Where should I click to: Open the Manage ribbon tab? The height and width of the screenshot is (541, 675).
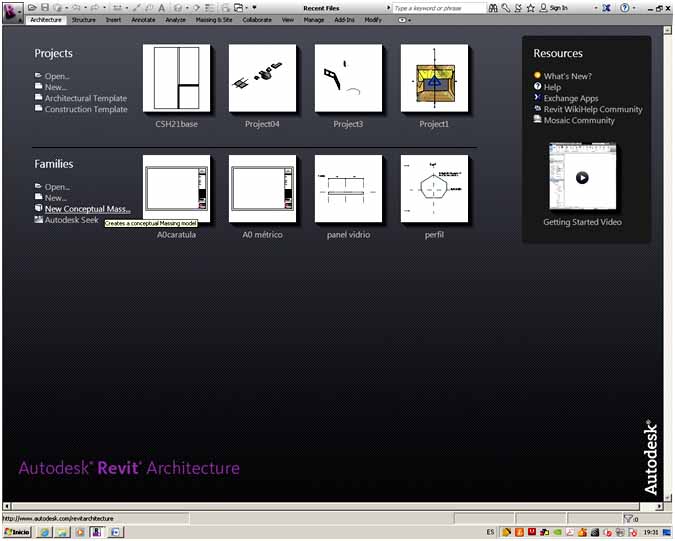tap(314, 20)
